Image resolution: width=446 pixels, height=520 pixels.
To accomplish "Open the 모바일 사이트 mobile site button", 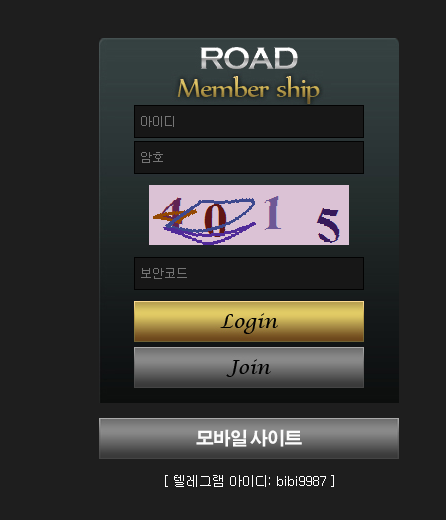I will pos(249,438).
